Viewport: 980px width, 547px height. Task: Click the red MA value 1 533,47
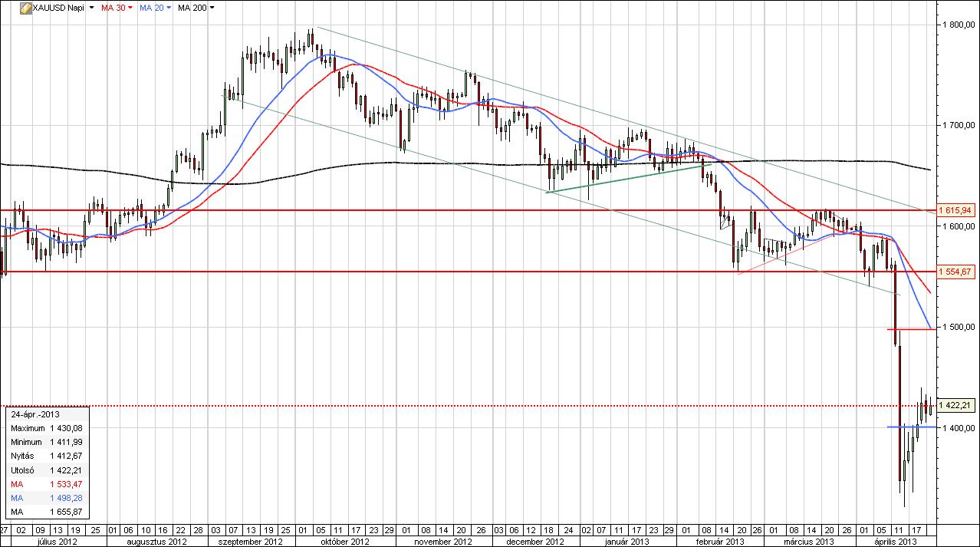tap(67, 484)
